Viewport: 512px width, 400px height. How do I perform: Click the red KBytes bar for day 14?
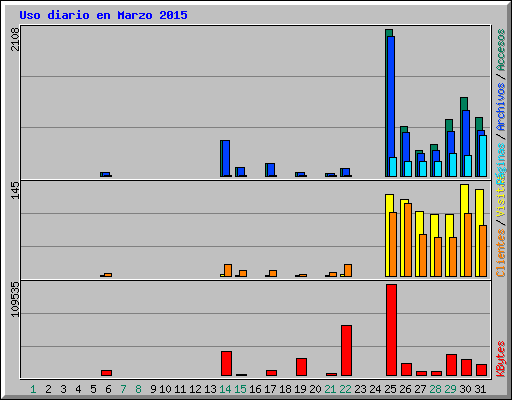click(226, 364)
